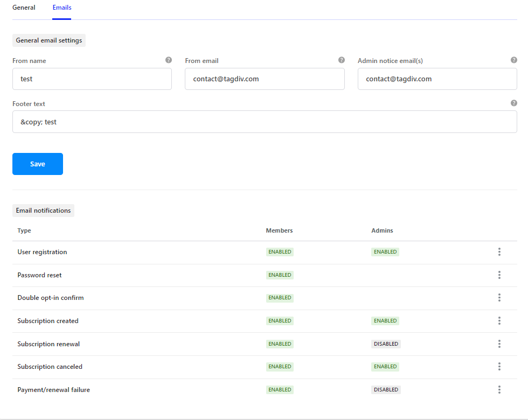Save the email settings
The width and height of the screenshot is (528, 420).
pos(38,164)
